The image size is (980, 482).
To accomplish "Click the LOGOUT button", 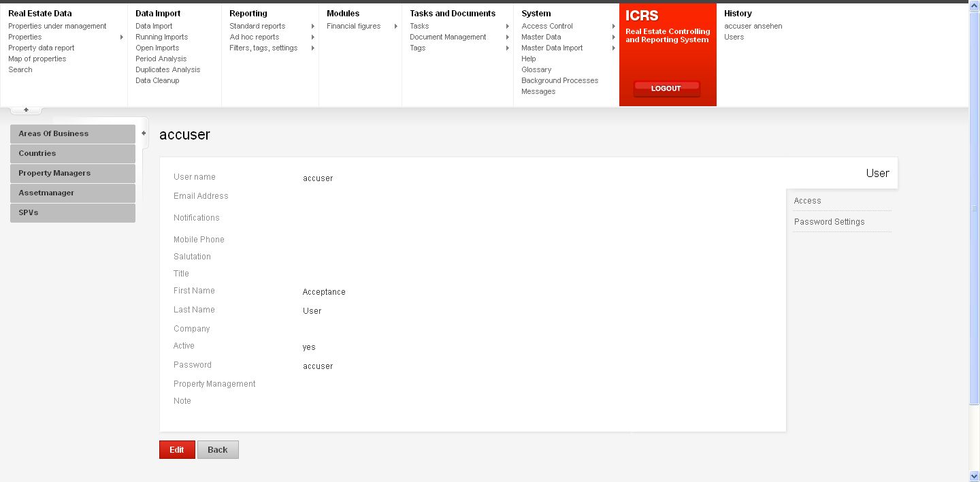I will pos(666,89).
